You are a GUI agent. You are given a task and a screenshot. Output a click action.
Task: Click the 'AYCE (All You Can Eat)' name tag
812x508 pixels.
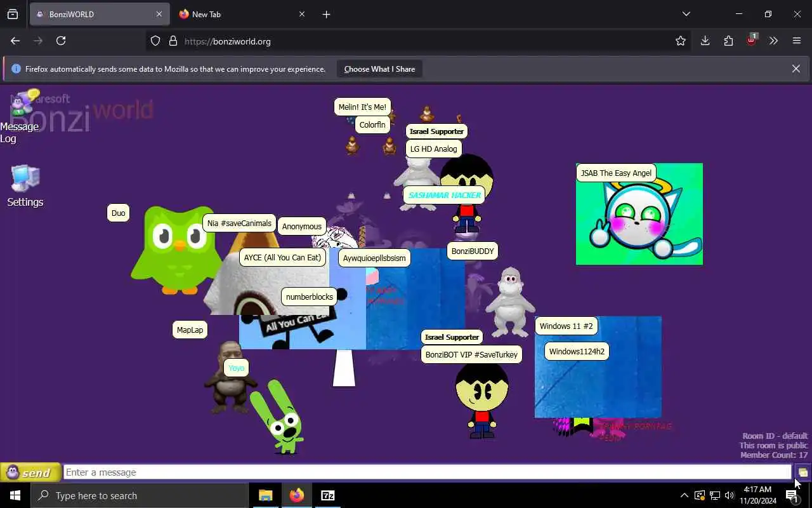coord(282,258)
